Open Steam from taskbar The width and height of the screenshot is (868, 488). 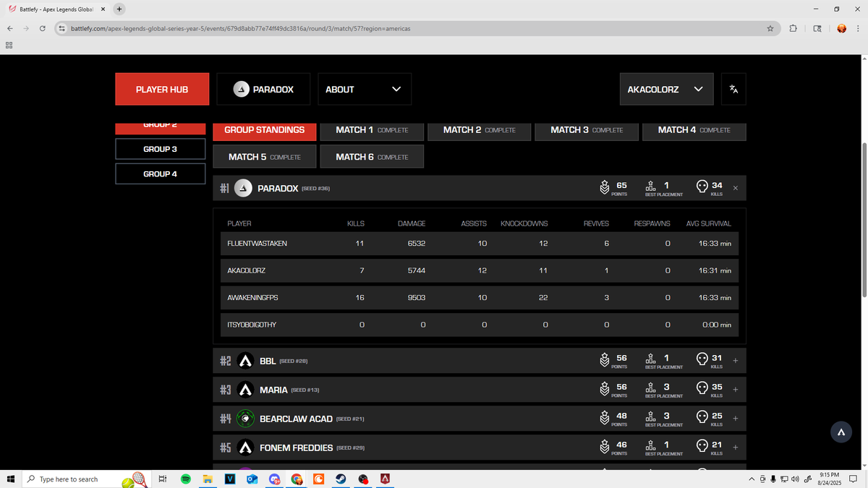click(340, 479)
